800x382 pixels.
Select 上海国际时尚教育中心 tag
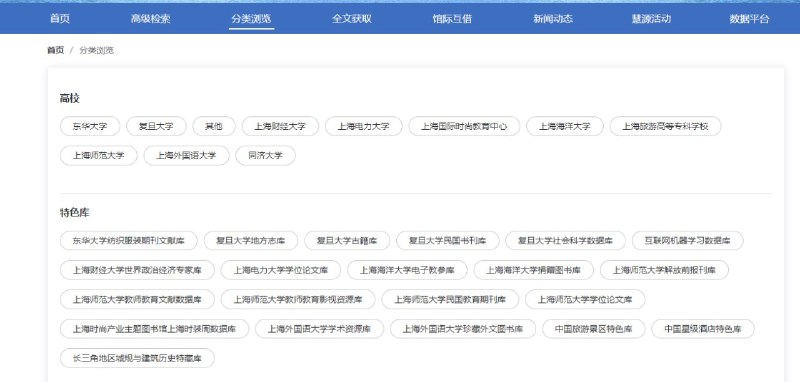point(464,126)
